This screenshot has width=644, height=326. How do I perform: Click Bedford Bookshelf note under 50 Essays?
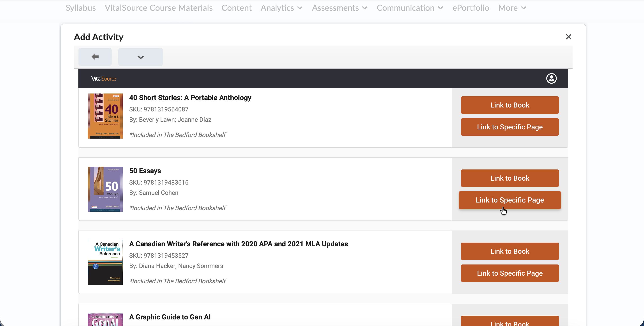[x=177, y=208]
